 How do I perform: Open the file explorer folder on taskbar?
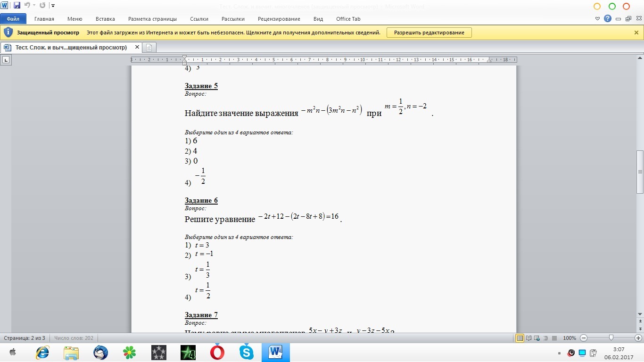(71, 352)
